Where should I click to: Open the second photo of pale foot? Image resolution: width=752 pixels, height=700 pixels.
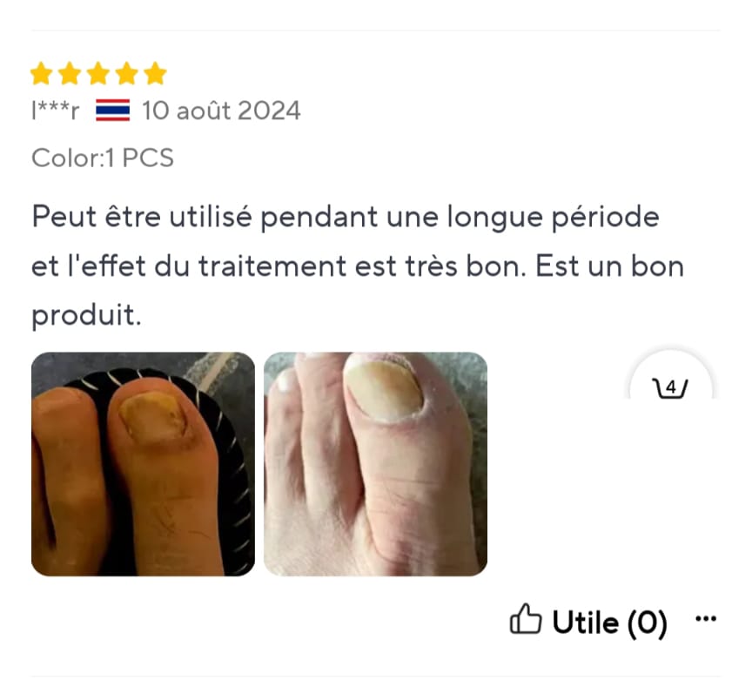(375, 464)
